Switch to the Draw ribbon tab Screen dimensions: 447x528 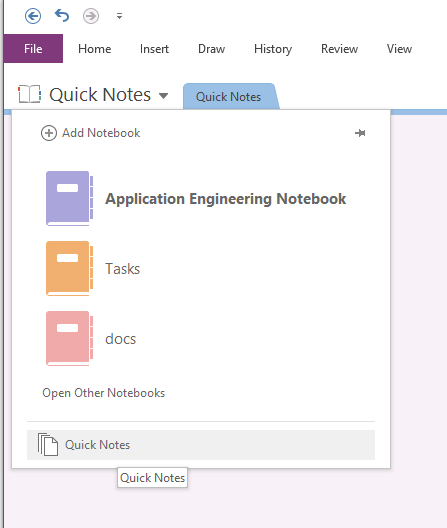click(212, 49)
